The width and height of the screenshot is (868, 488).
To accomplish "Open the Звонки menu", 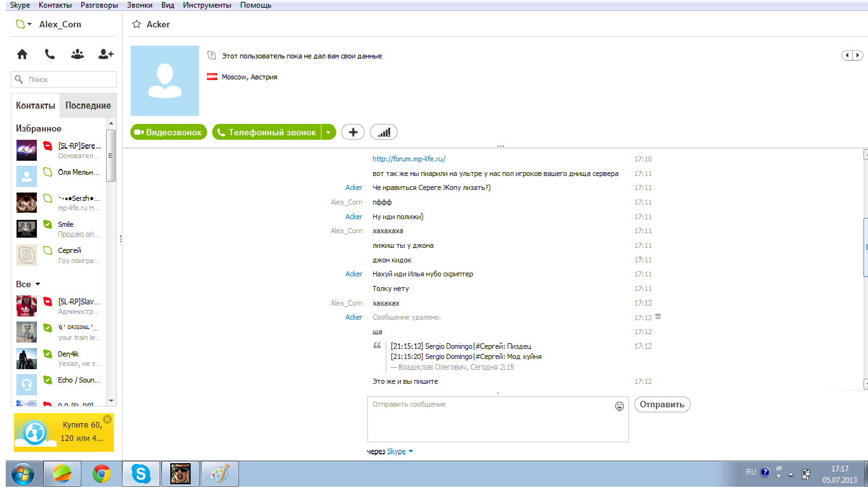I will coord(139,5).
